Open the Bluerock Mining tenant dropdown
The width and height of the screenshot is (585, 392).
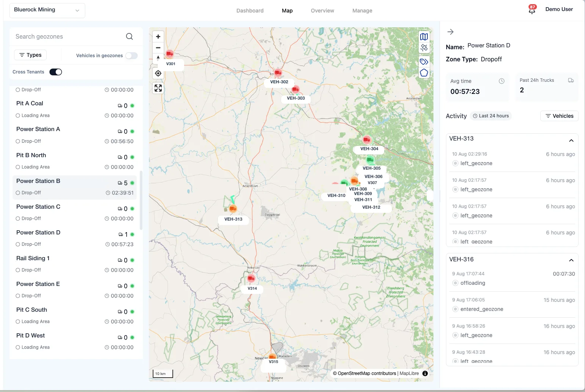point(47,10)
